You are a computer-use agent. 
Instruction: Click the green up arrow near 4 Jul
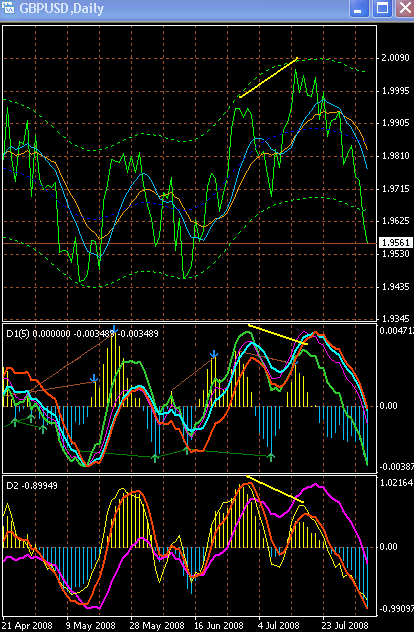pyautogui.click(x=271, y=457)
